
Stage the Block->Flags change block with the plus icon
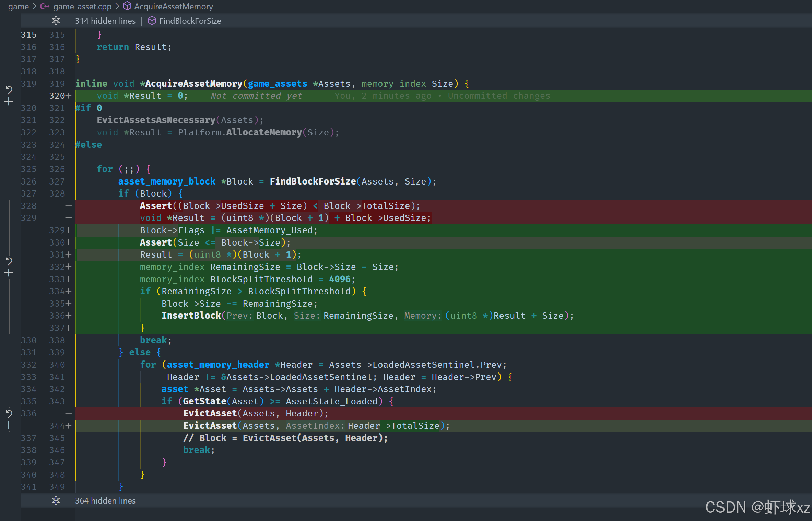point(9,273)
